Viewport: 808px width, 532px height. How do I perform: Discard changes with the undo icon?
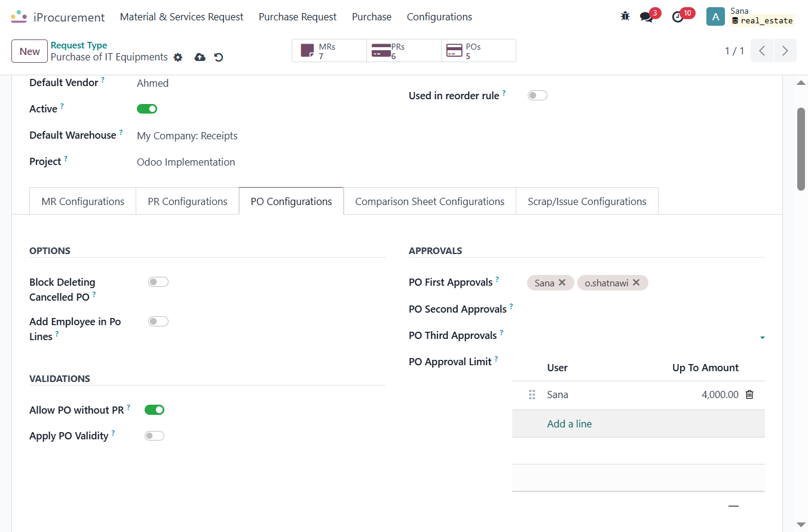pyautogui.click(x=219, y=57)
